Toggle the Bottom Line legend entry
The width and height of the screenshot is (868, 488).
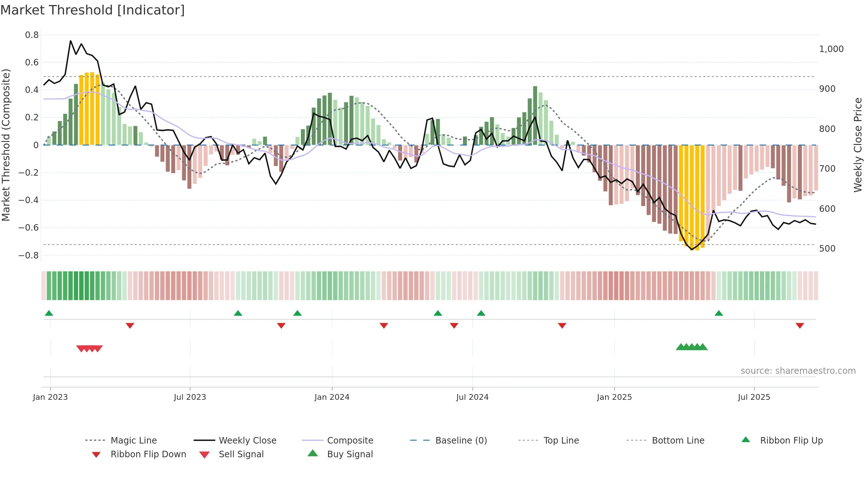click(x=665, y=440)
